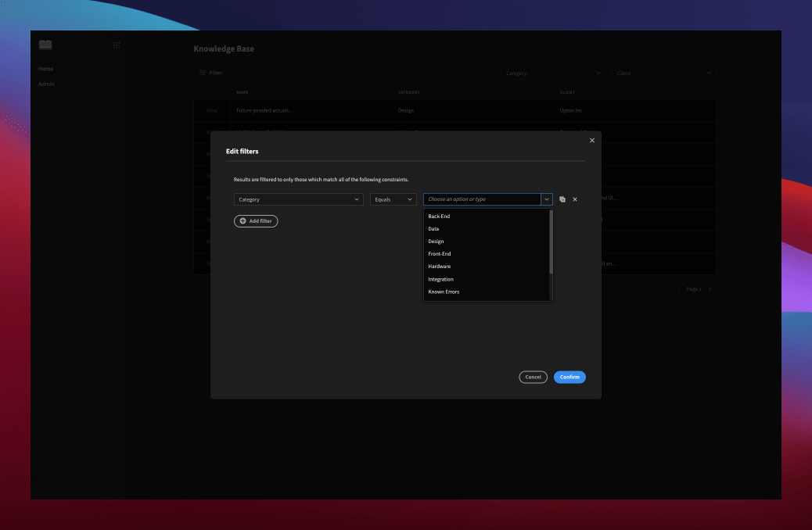Select Front-End option
Screen dimensions: 812x530
pyautogui.click(x=487, y=253)
